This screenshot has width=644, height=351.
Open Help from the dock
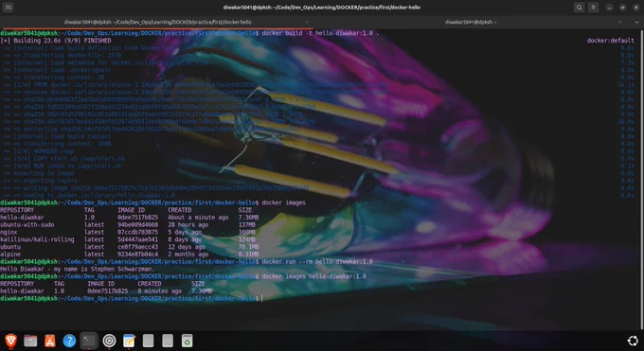[69, 341]
